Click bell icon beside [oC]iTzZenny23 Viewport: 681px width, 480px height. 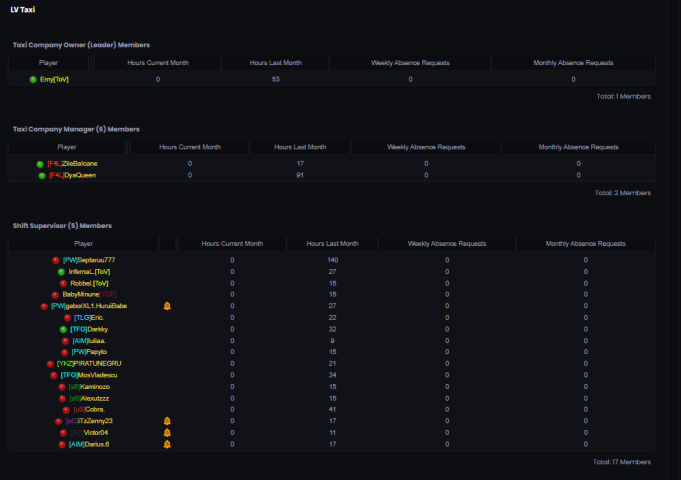point(167,421)
